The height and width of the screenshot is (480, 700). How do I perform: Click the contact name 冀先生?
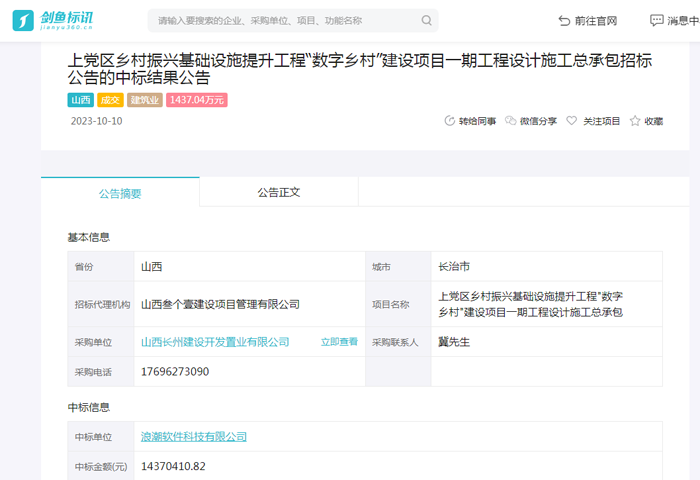point(454,342)
